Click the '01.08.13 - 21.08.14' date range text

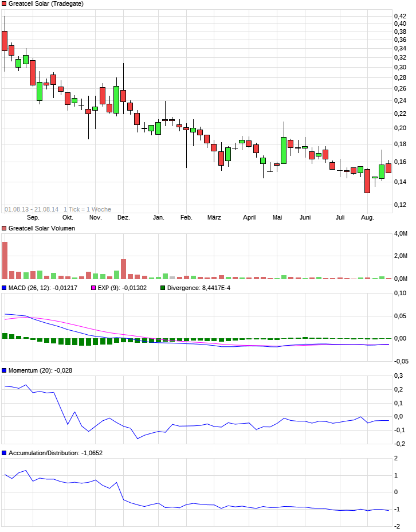[32, 209]
